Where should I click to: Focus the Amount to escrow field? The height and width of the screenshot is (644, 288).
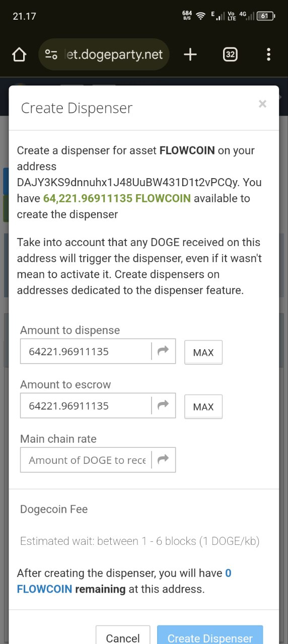(x=86, y=406)
